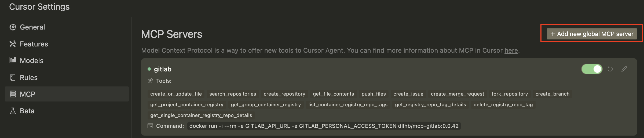Open the General settings section
This screenshot has height=138, width=644.
32,27
